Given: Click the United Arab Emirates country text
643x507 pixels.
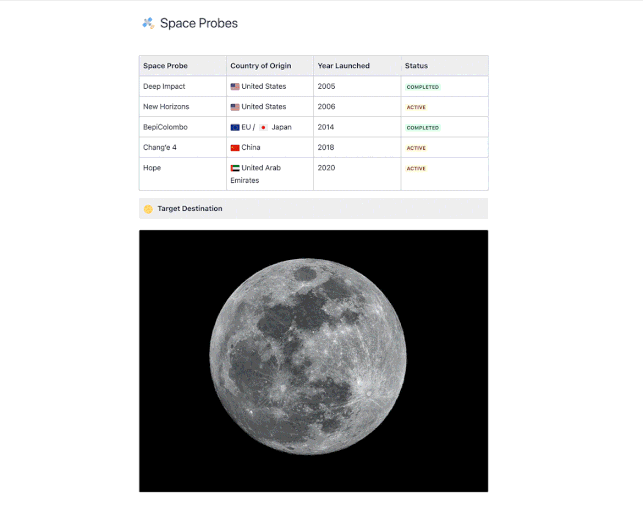Looking at the screenshot, I should pos(255,174).
